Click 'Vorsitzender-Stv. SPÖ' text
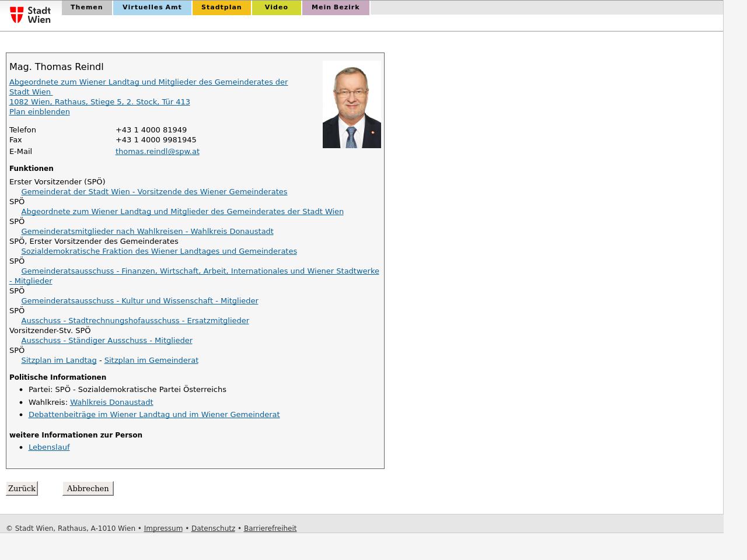747x560 pixels. point(50,330)
